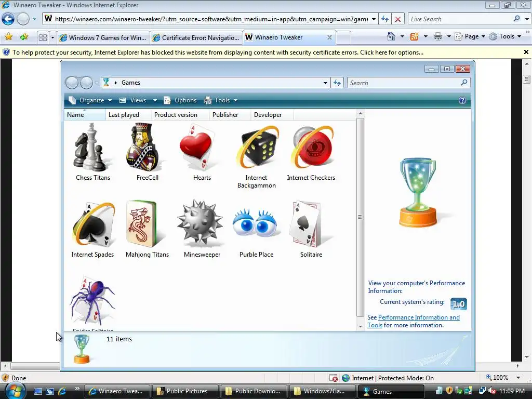Click the RSS feeds icon

tap(414, 37)
